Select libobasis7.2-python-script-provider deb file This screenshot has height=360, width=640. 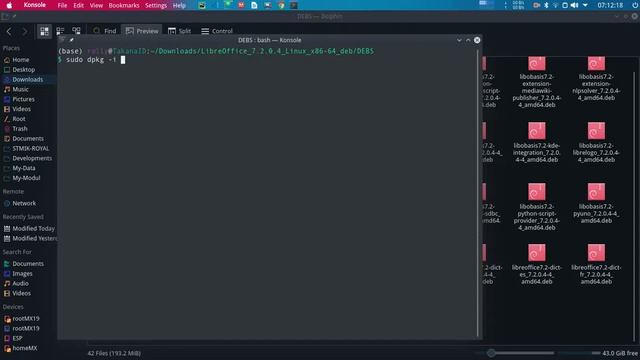tap(537, 207)
